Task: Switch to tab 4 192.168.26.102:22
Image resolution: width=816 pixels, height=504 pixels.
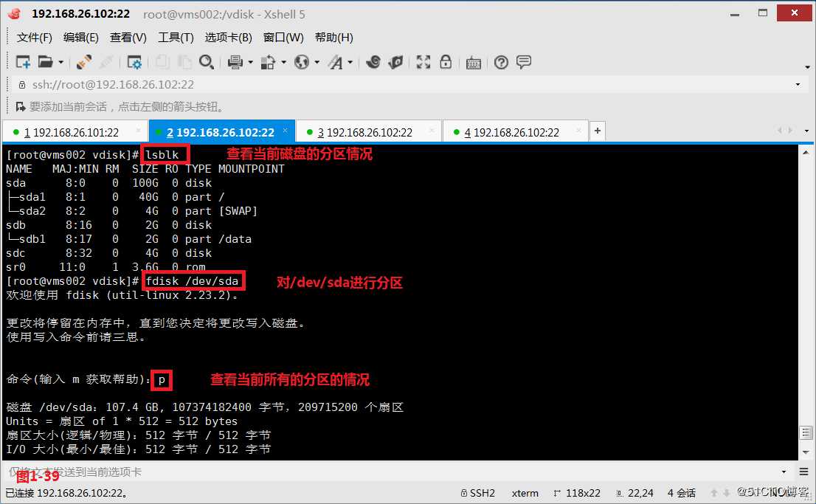Action: pos(516,132)
